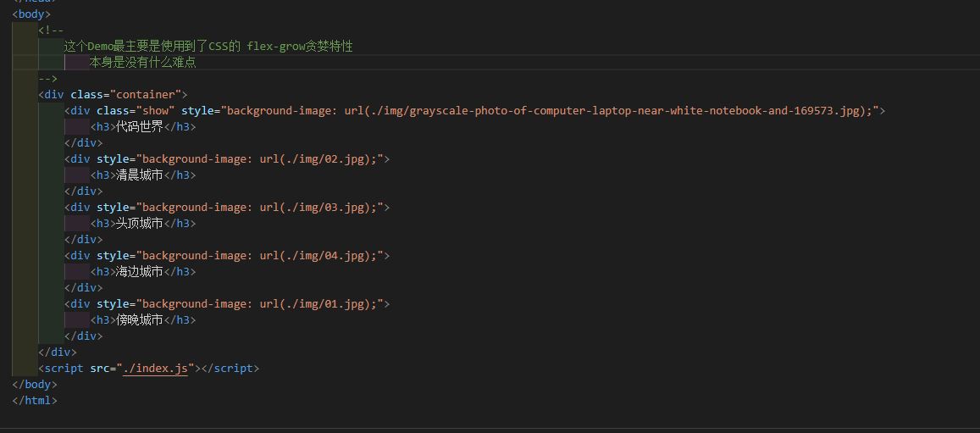Click the heading text 清晨城市
980x433 pixels.
pyautogui.click(x=140, y=175)
